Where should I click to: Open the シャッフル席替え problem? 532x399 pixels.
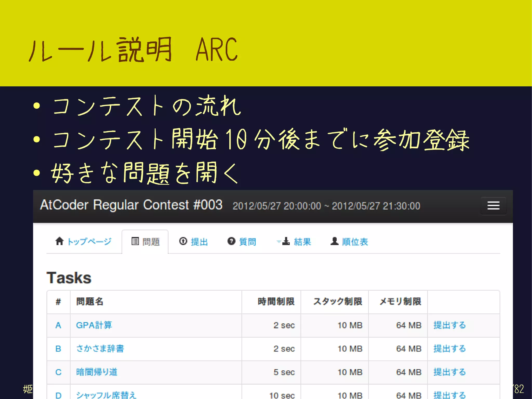(106, 395)
